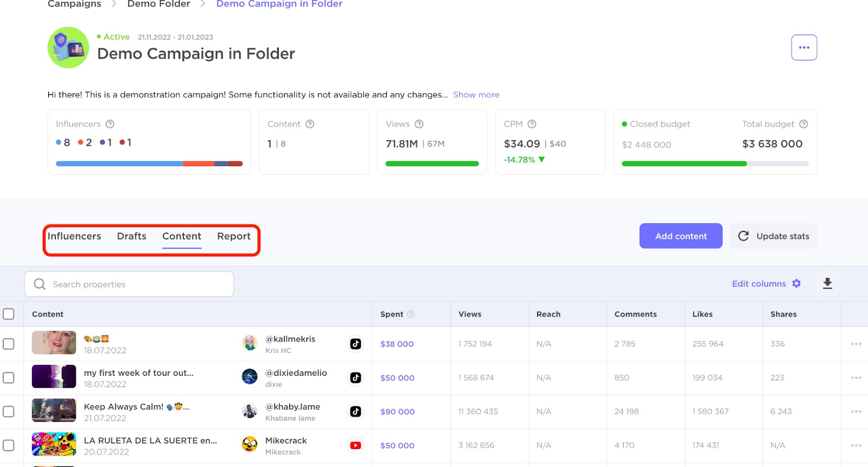Click the TikTok icon for @khaby.lame
This screenshot has width=868, height=467.
355,412
